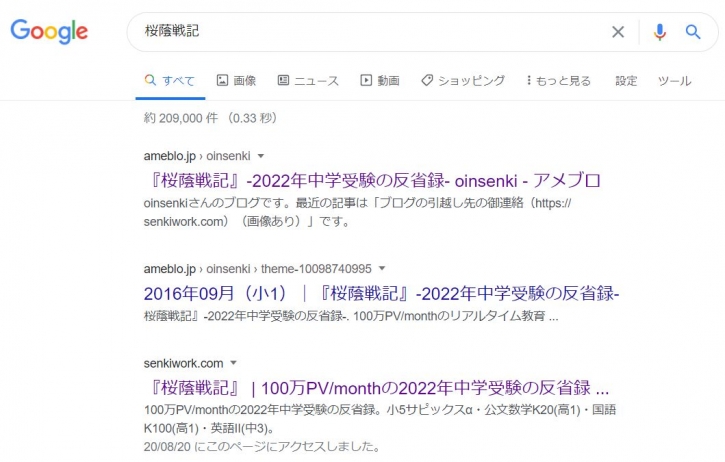This screenshot has height=462, width=725.
Task: Open the ツール tools options
Action: 674,81
